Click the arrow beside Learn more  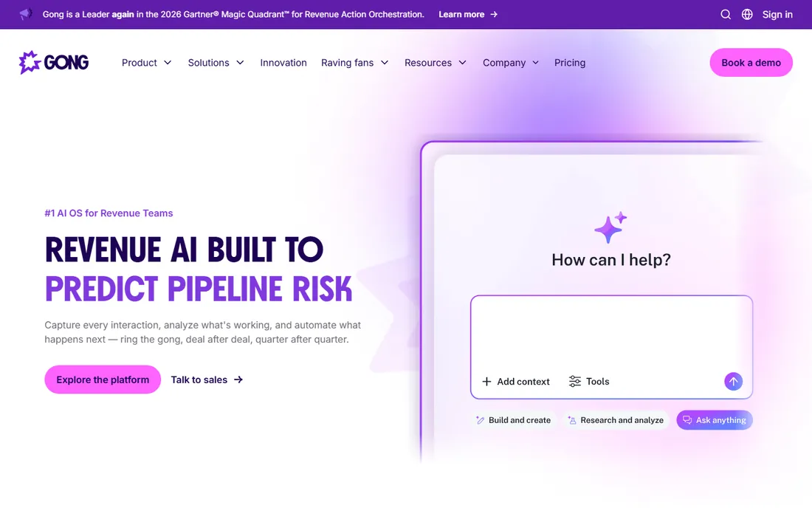pos(494,15)
